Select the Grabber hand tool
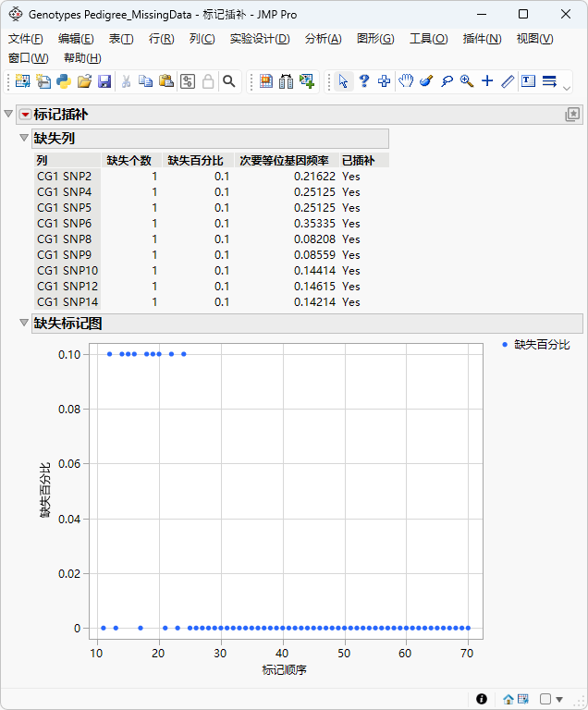Image resolution: width=588 pixels, height=710 pixels. coord(406,81)
